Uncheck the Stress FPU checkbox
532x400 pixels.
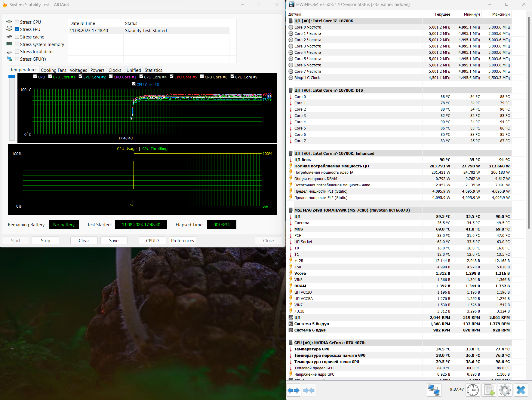(17, 29)
